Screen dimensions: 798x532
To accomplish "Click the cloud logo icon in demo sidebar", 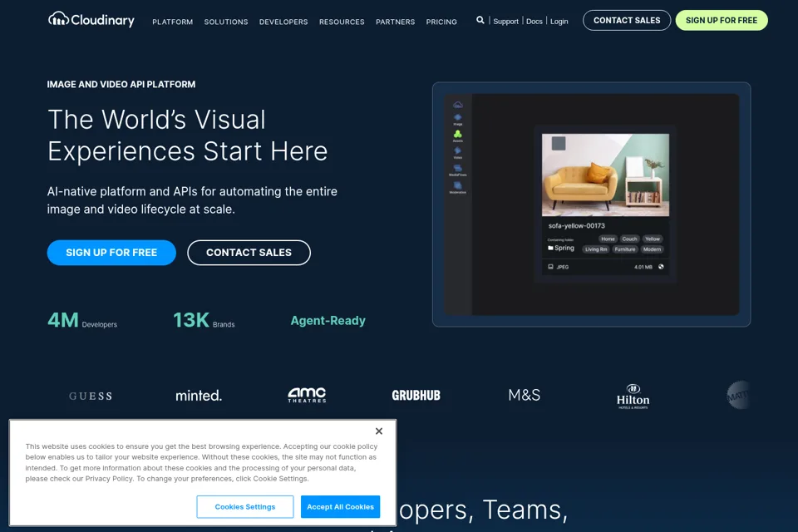I will [457, 105].
